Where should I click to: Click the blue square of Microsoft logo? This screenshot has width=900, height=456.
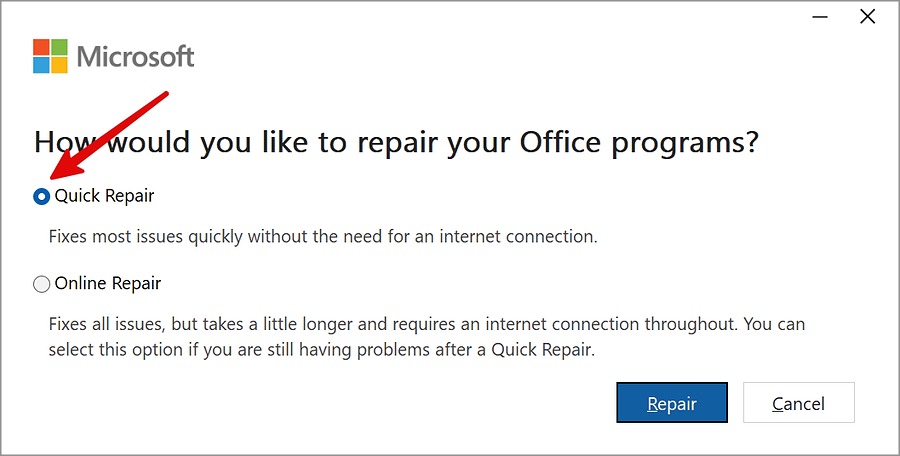42,64
